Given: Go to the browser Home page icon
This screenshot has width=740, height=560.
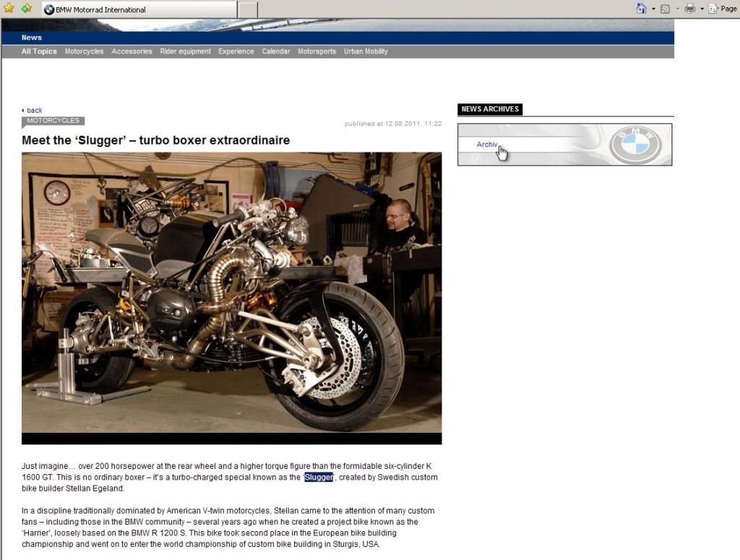Looking at the screenshot, I should click(641, 9).
